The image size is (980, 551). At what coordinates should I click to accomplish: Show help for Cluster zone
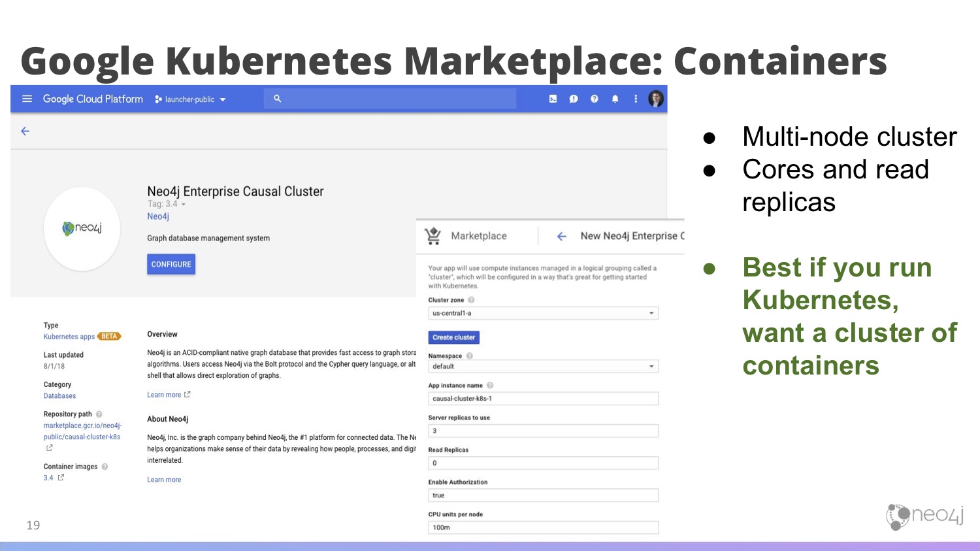[471, 300]
